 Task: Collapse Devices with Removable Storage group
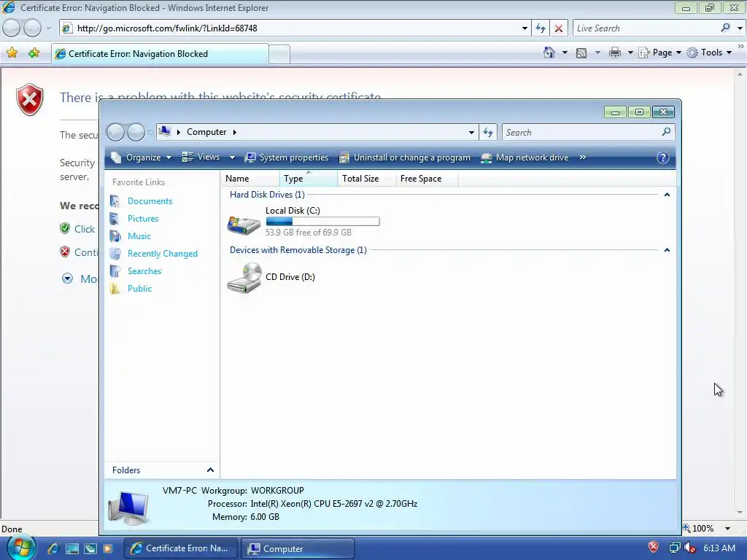coord(667,250)
